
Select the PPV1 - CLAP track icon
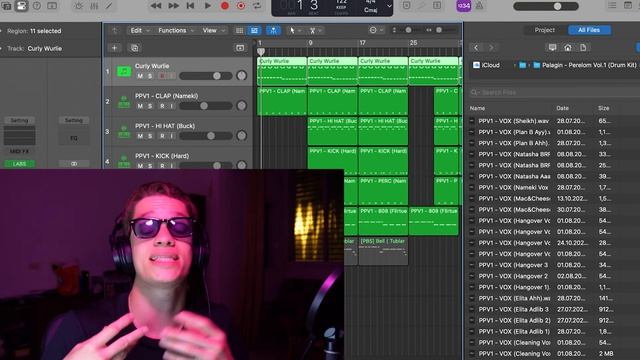point(124,102)
